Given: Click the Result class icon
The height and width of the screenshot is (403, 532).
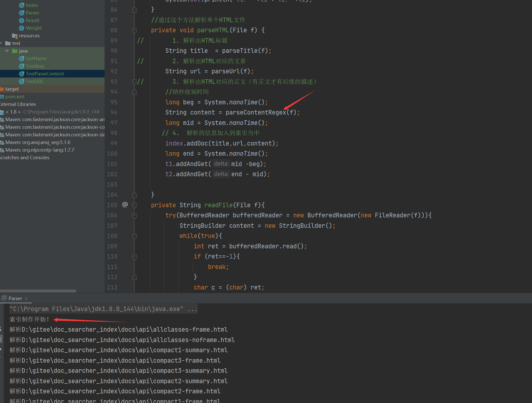Looking at the screenshot, I should click(x=22, y=20).
